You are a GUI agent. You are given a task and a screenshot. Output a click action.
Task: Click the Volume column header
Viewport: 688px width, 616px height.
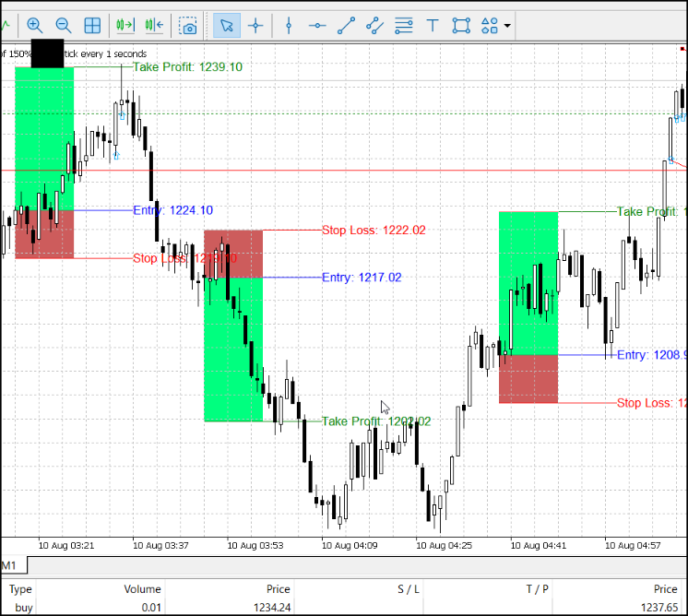click(142, 589)
